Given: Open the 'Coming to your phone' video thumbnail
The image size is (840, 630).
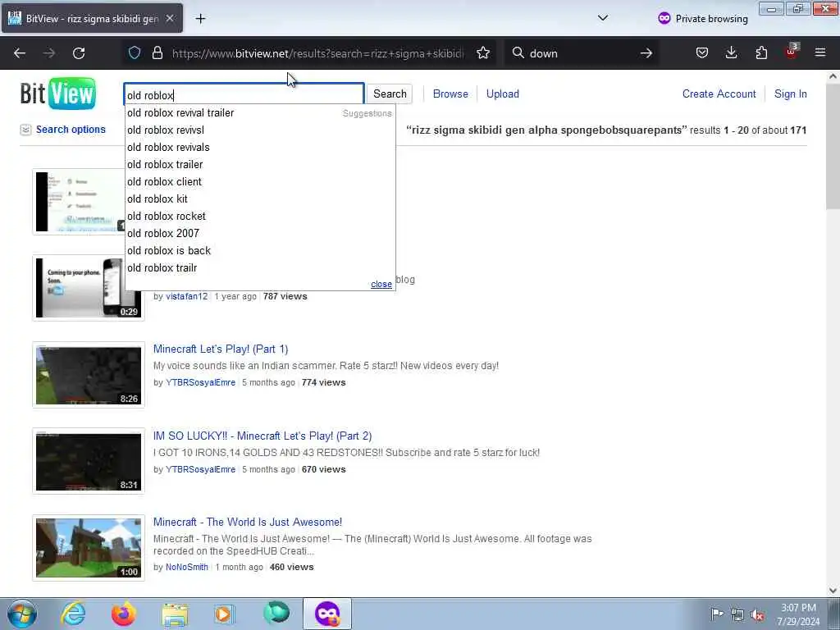Looking at the screenshot, I should point(89,288).
